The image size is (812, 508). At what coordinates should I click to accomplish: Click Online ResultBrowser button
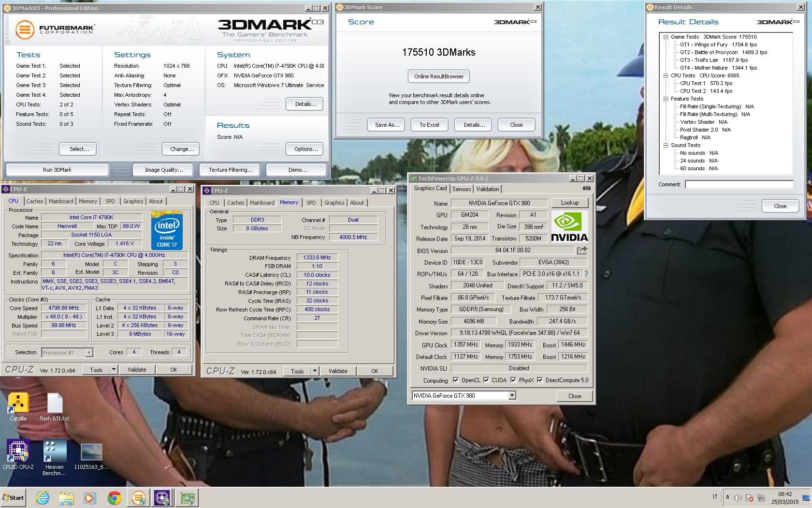tap(439, 76)
